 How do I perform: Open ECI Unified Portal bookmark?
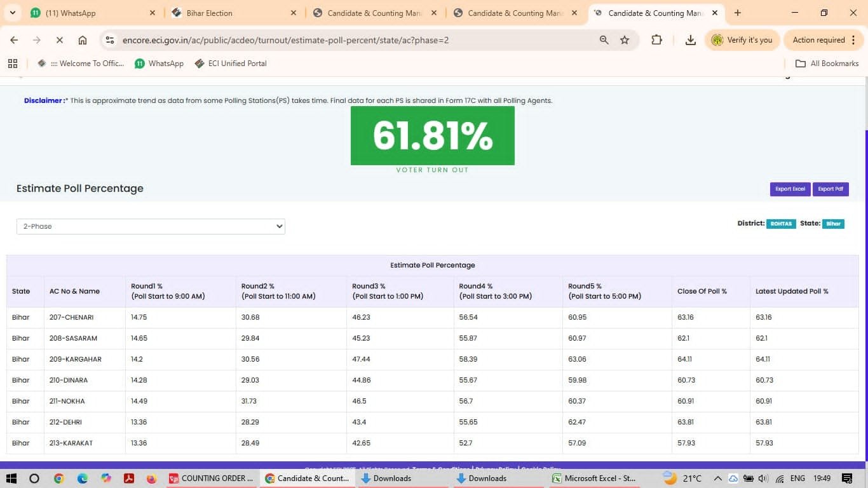point(230,64)
